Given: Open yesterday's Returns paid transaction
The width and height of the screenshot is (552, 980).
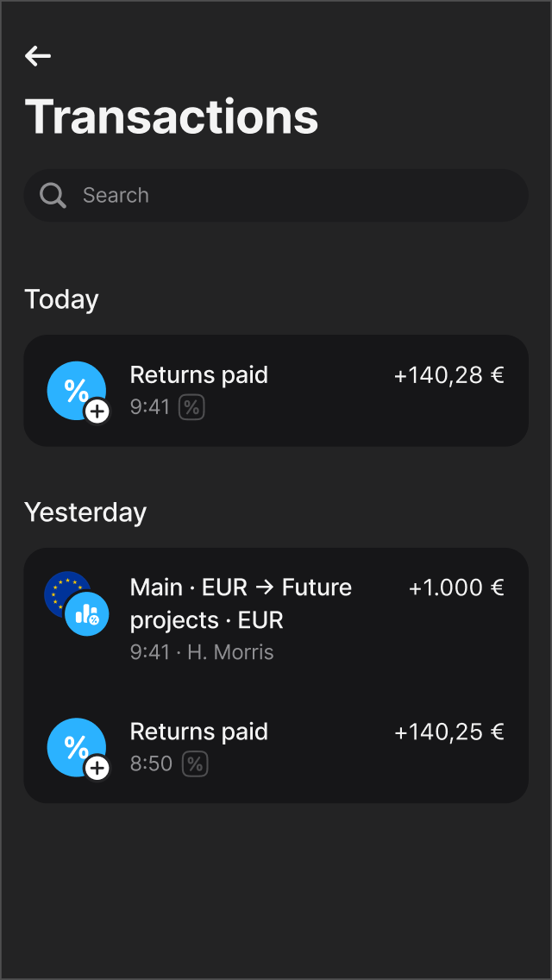Looking at the screenshot, I should (276, 746).
